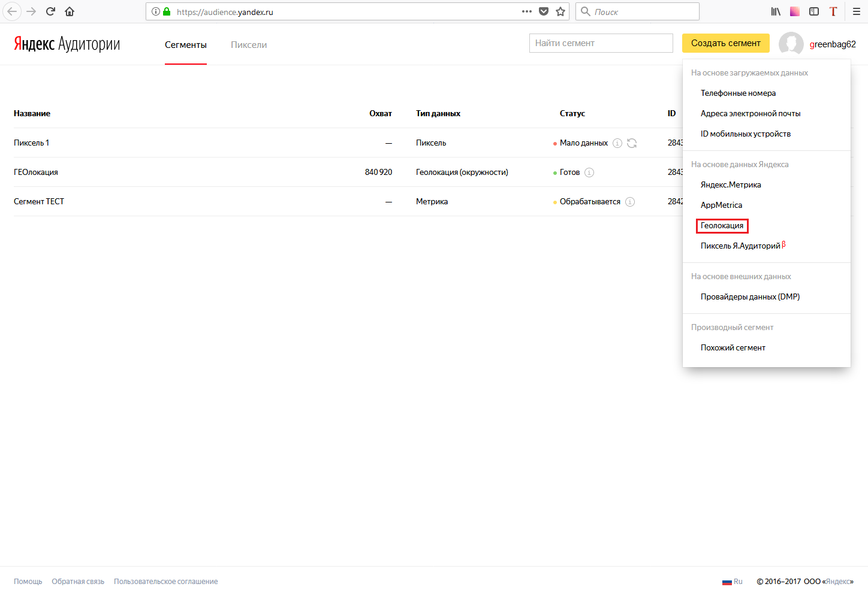The image size is (868, 596).
Task: Open Пользовательское соглашение footer link
Action: pos(166,582)
